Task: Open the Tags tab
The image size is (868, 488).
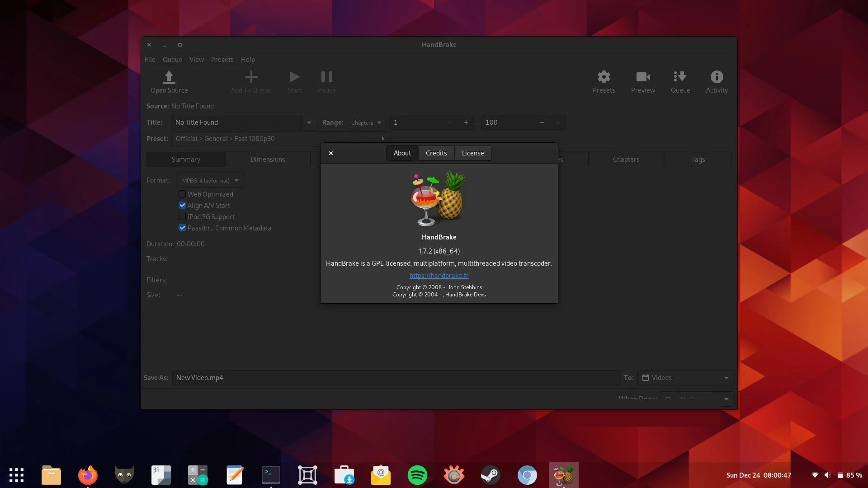Action: click(x=698, y=160)
